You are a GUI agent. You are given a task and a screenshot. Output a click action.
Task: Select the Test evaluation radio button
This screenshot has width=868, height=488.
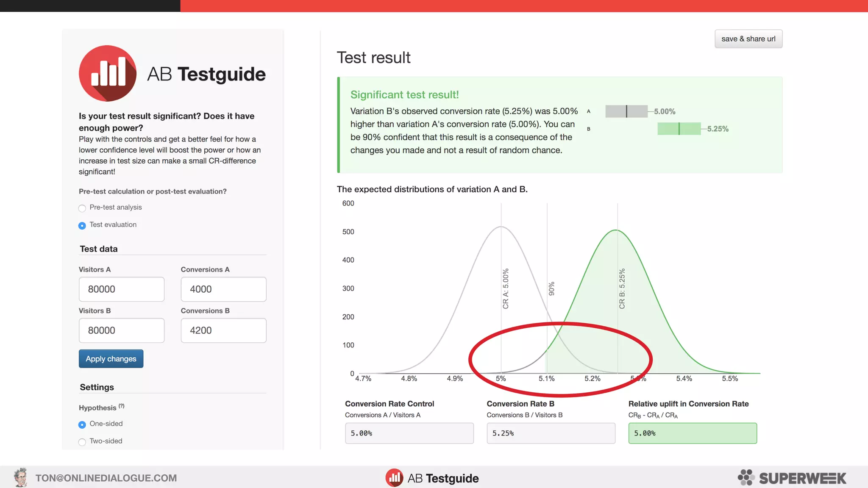pos(82,225)
